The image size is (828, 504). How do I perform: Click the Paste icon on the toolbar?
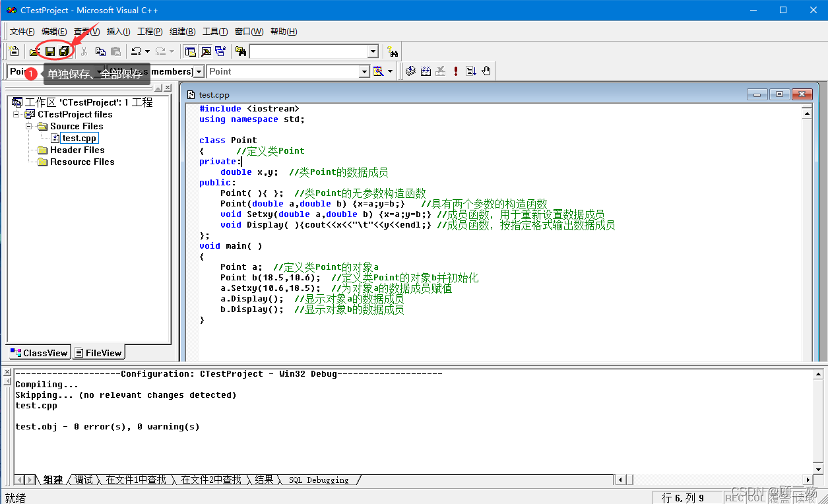pyautogui.click(x=116, y=51)
